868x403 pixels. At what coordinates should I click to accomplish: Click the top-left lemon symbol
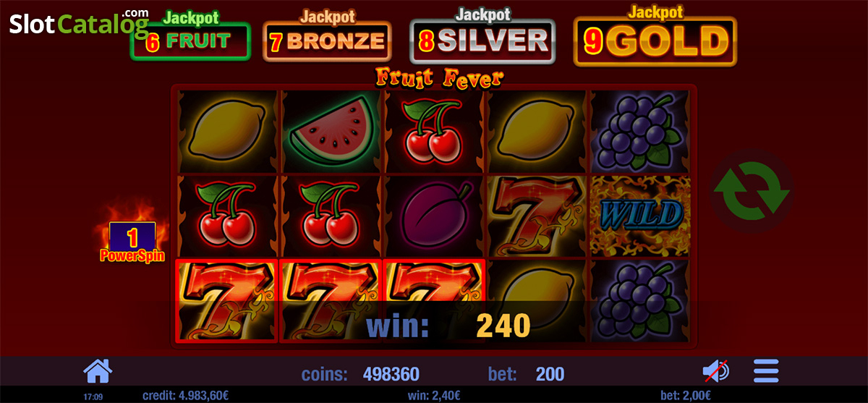tap(227, 131)
